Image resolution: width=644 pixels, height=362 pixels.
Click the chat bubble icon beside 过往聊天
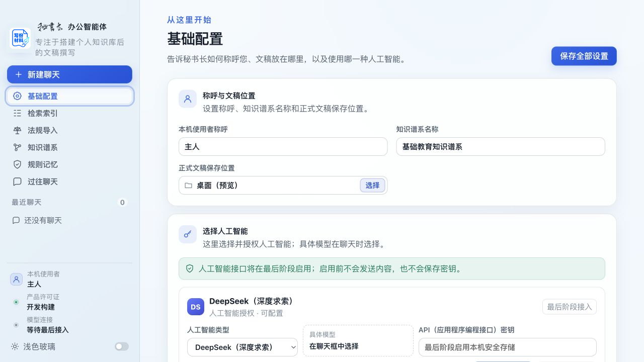pos(17,182)
